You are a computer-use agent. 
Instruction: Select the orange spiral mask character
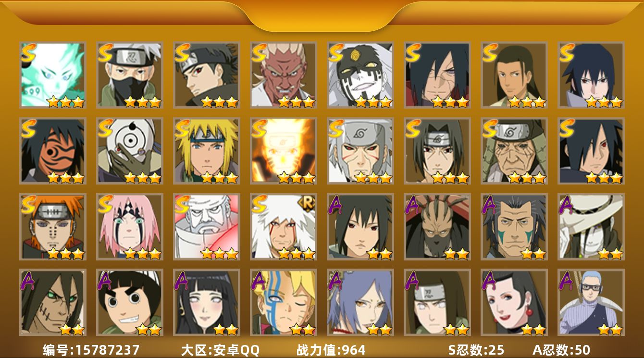pyautogui.click(x=53, y=151)
